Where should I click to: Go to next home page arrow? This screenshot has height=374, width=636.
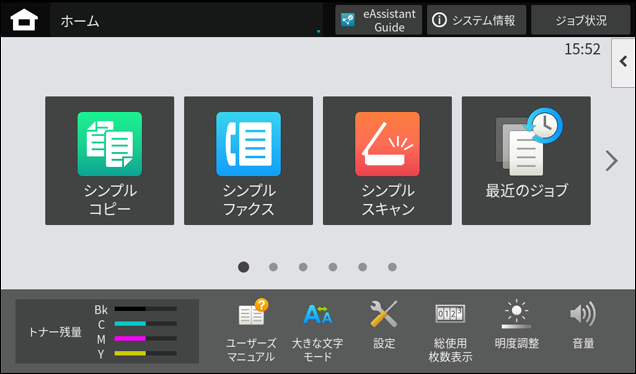point(612,161)
